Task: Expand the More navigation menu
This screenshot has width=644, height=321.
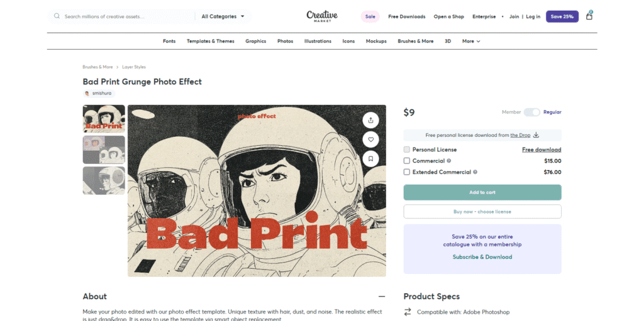Action: (471, 41)
